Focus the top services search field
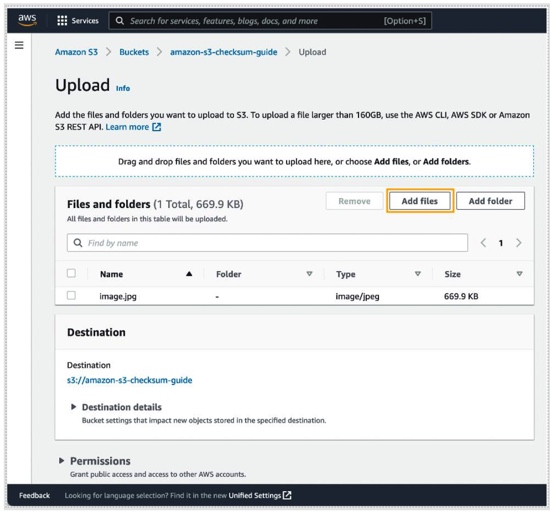This screenshot has width=550, height=516. pyautogui.click(x=270, y=21)
